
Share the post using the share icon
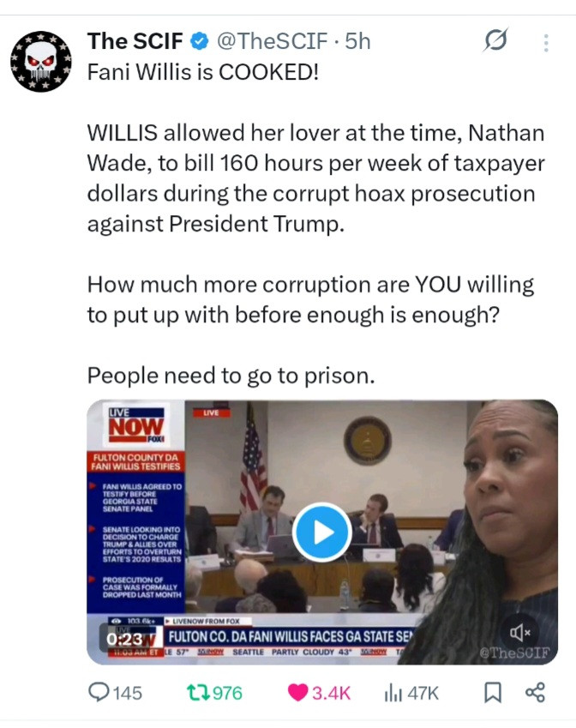click(535, 692)
